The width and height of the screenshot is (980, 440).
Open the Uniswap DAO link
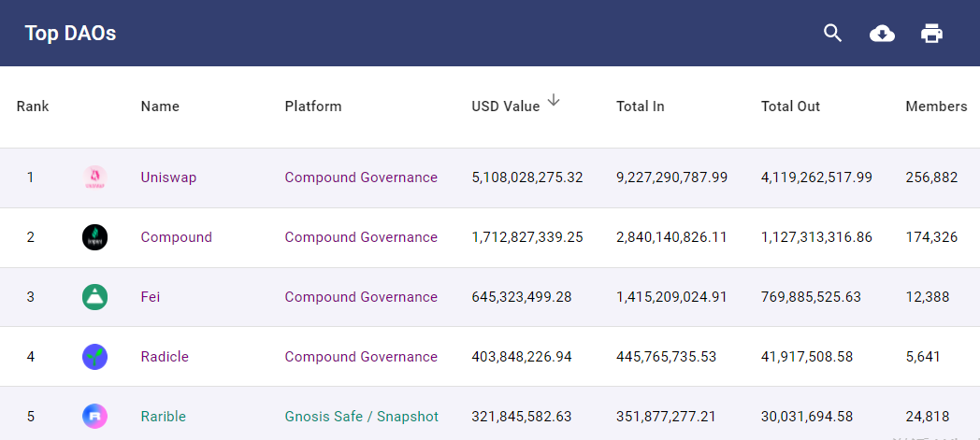tap(168, 177)
